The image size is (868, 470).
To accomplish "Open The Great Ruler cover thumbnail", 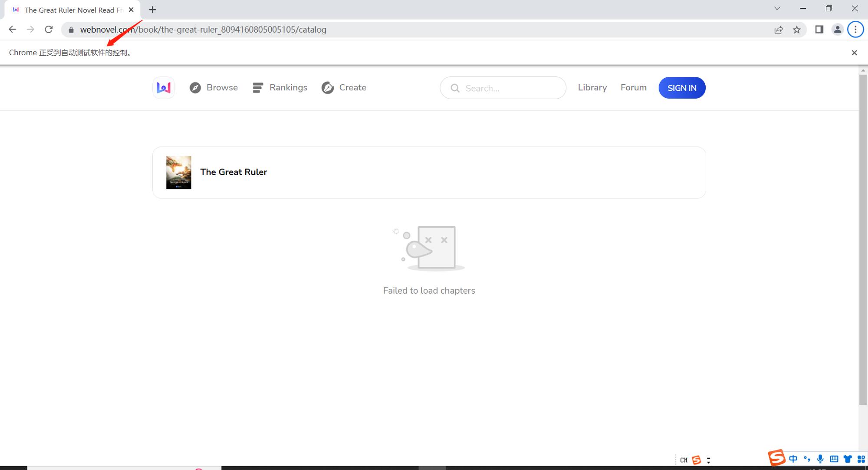I will click(179, 172).
